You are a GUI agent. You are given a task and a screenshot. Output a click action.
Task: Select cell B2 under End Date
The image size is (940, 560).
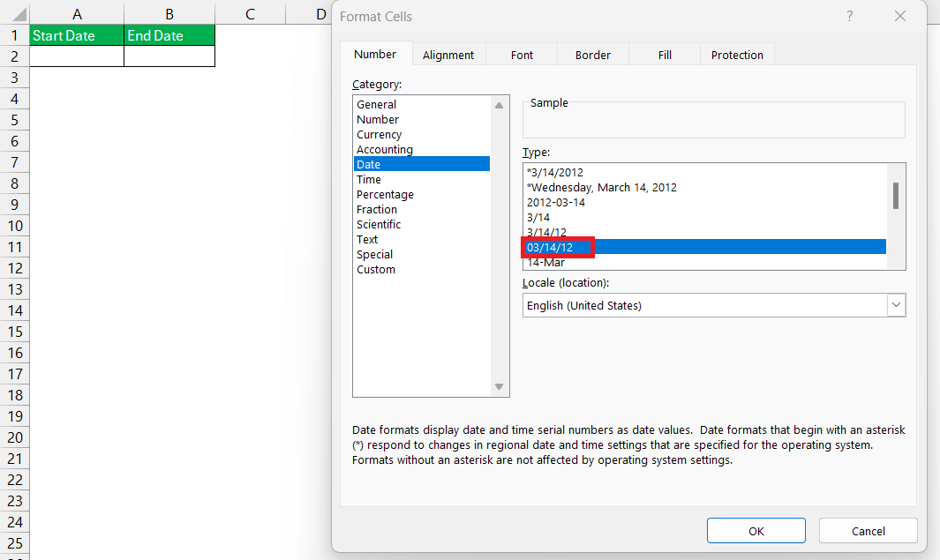169,56
